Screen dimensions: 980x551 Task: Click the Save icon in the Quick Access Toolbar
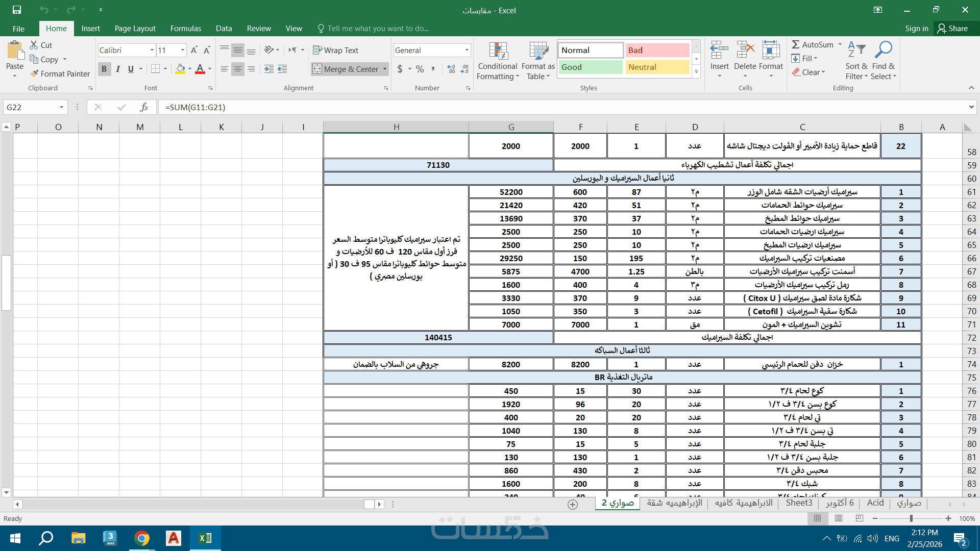17,10
